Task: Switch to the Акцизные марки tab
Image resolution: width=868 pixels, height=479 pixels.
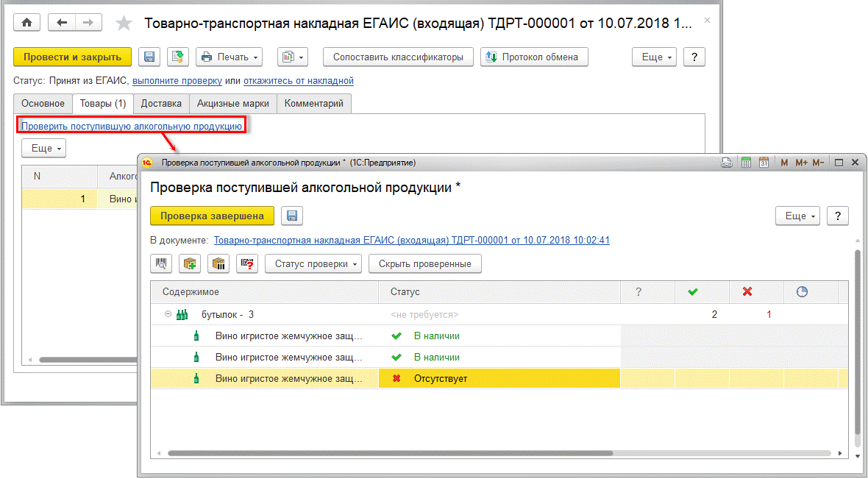Action: coord(233,104)
